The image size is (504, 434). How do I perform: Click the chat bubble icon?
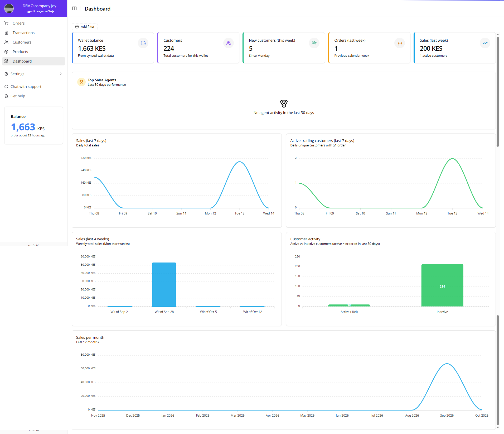(x=6, y=87)
